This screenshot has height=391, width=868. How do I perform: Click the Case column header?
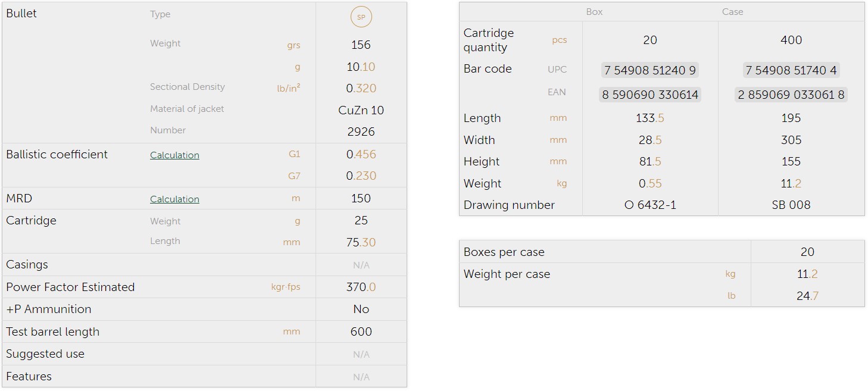tap(732, 12)
